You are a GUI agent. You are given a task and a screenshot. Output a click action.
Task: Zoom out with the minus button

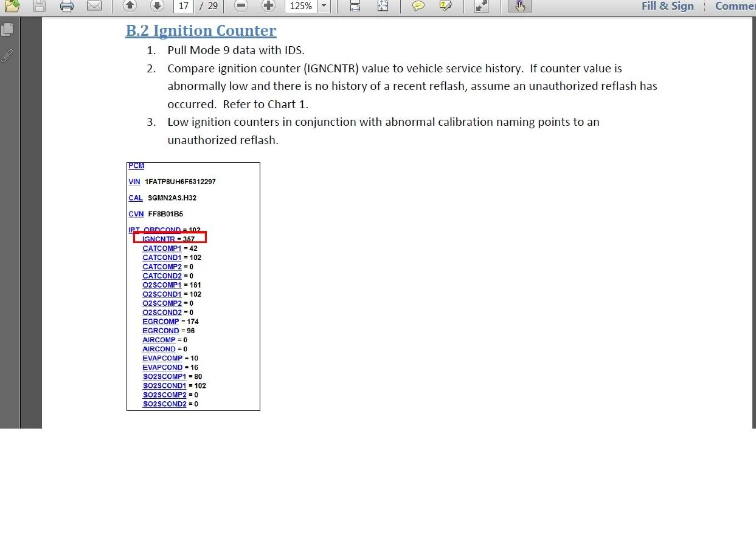pyautogui.click(x=241, y=6)
